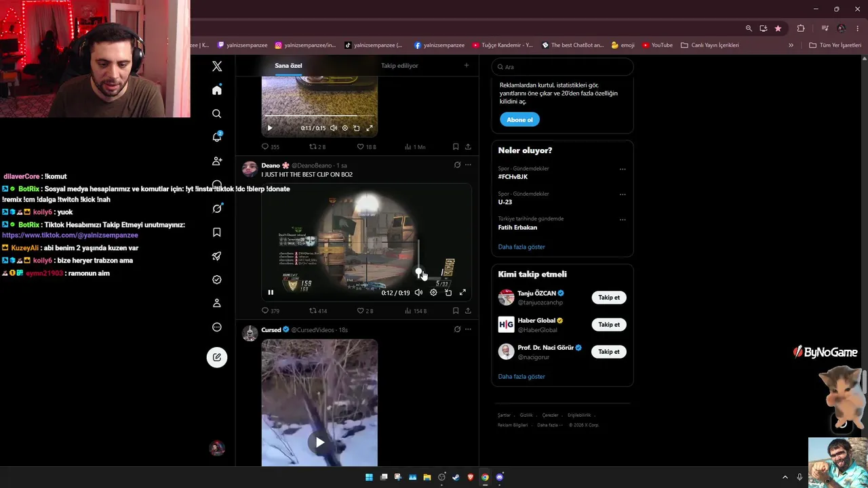Open Discord from the taskbar

500,477
